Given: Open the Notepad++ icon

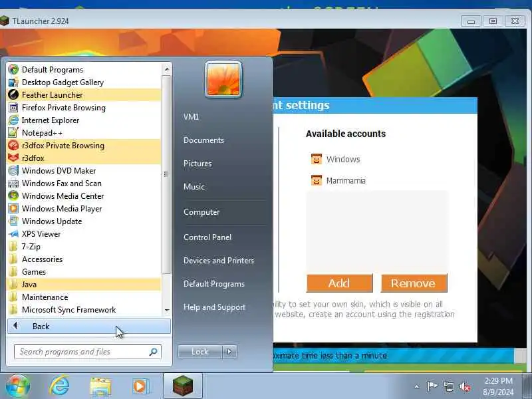Looking at the screenshot, I should 13,132.
